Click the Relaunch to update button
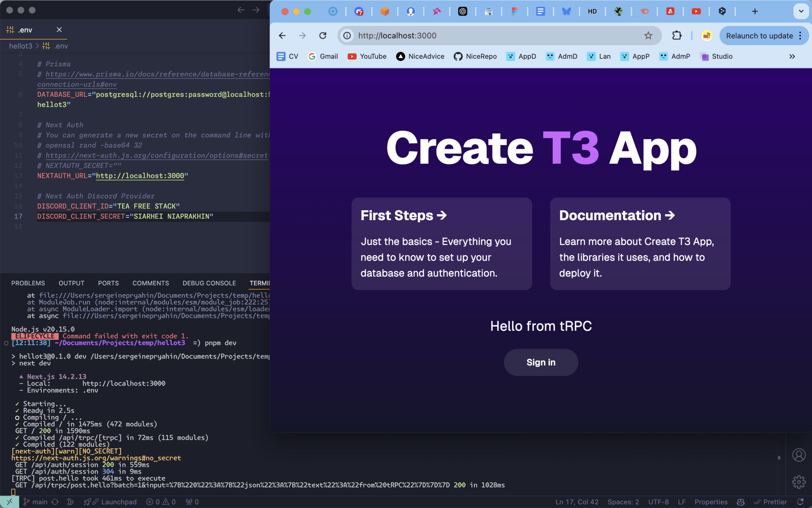This screenshot has width=812, height=508. 759,36
